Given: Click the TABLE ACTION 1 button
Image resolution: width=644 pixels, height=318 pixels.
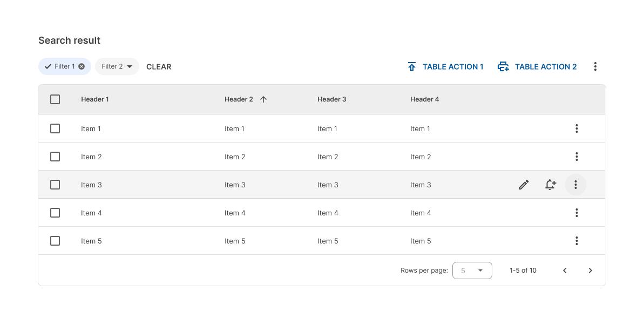Looking at the screenshot, I should click(x=445, y=67).
